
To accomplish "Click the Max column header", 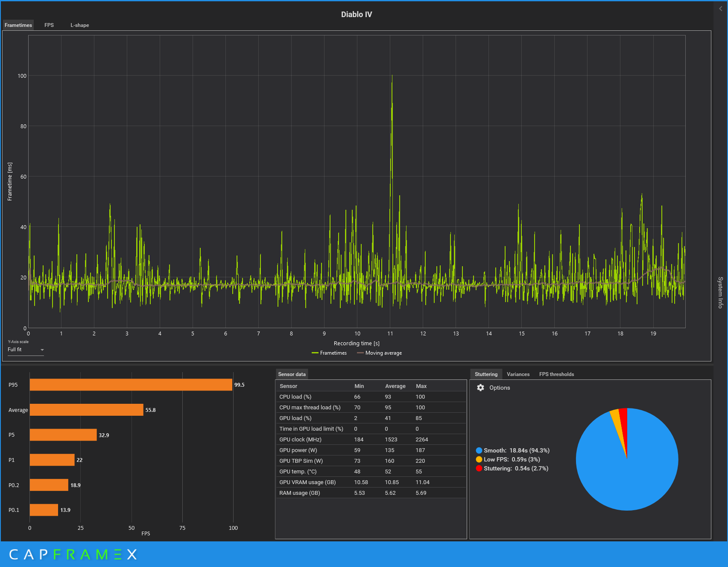I will click(421, 386).
